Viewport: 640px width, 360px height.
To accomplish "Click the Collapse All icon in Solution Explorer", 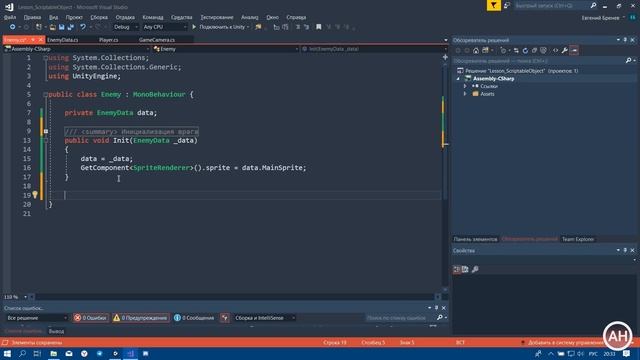I will coord(534,51).
